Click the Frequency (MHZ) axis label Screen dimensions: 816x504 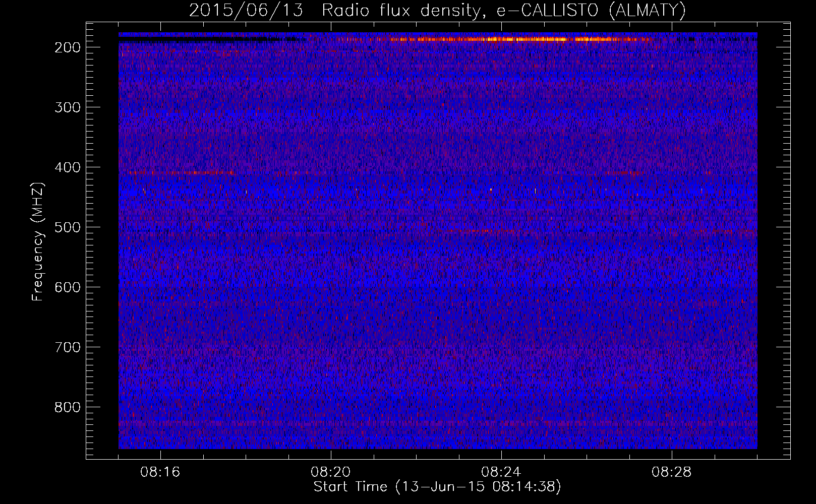click(x=38, y=242)
